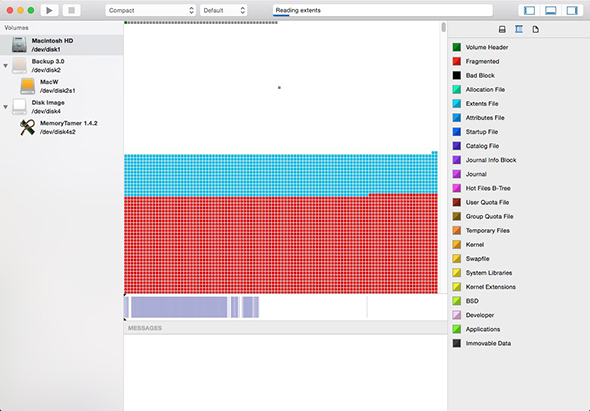The image size is (590, 411).
Task: Click the Immovable Data swatch
Action: coord(456,343)
